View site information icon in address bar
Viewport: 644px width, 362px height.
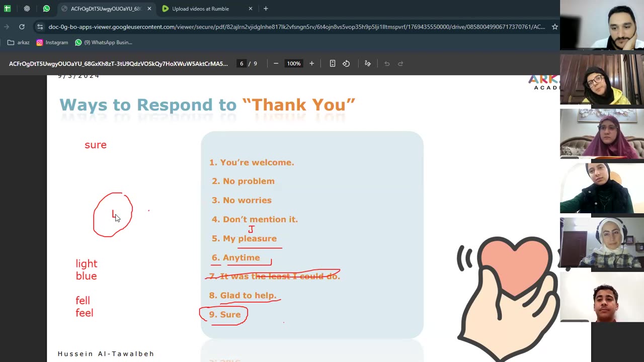40,27
